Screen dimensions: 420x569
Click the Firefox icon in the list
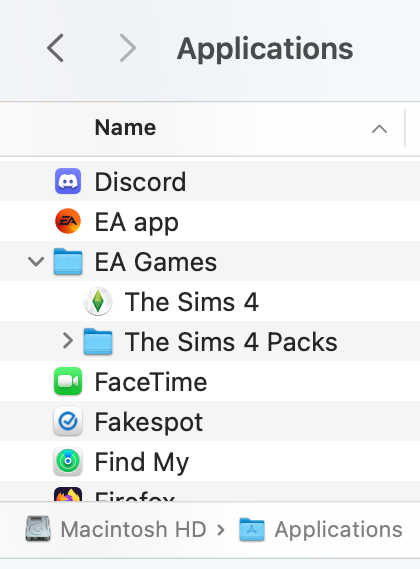(68, 494)
